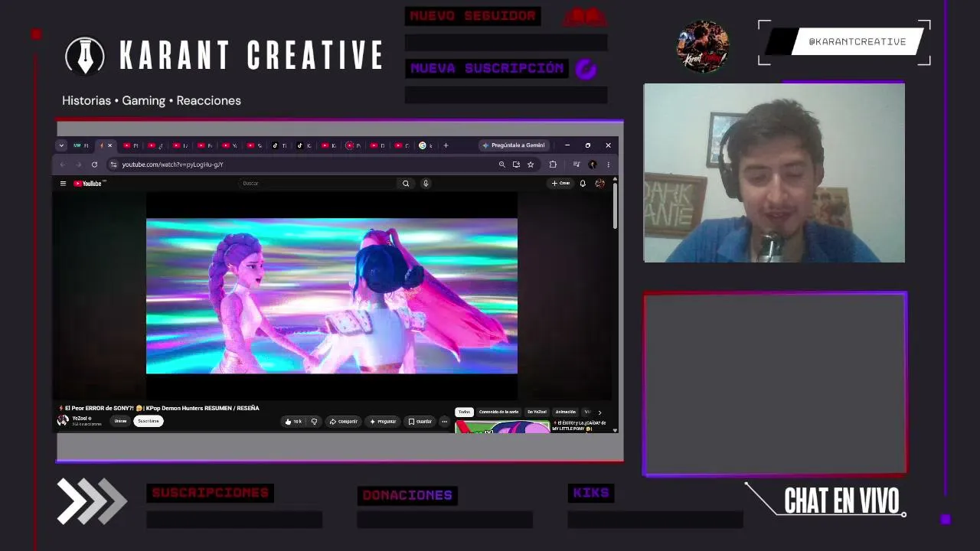Click the 'Preguntar' button under the video
Viewport: 980px width, 551px height.
coord(383,422)
